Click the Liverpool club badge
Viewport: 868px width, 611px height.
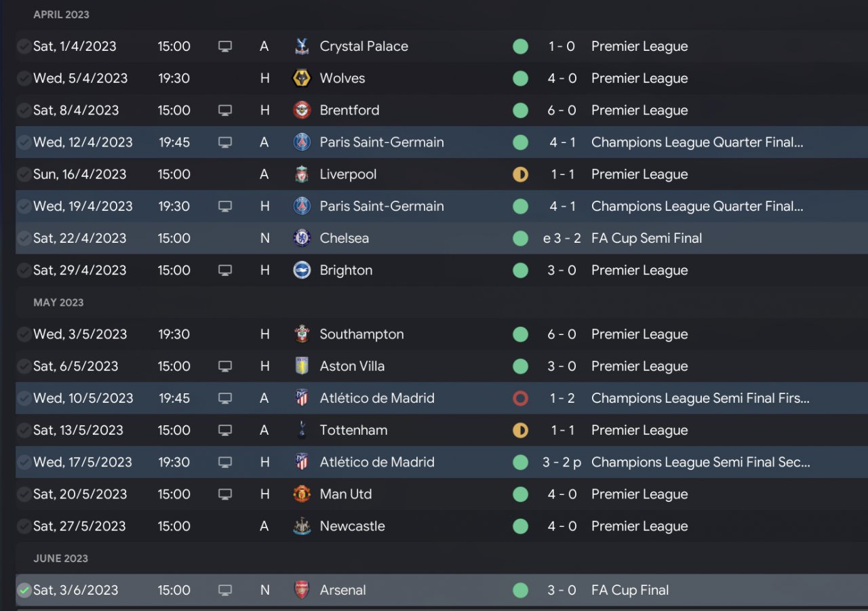click(302, 174)
